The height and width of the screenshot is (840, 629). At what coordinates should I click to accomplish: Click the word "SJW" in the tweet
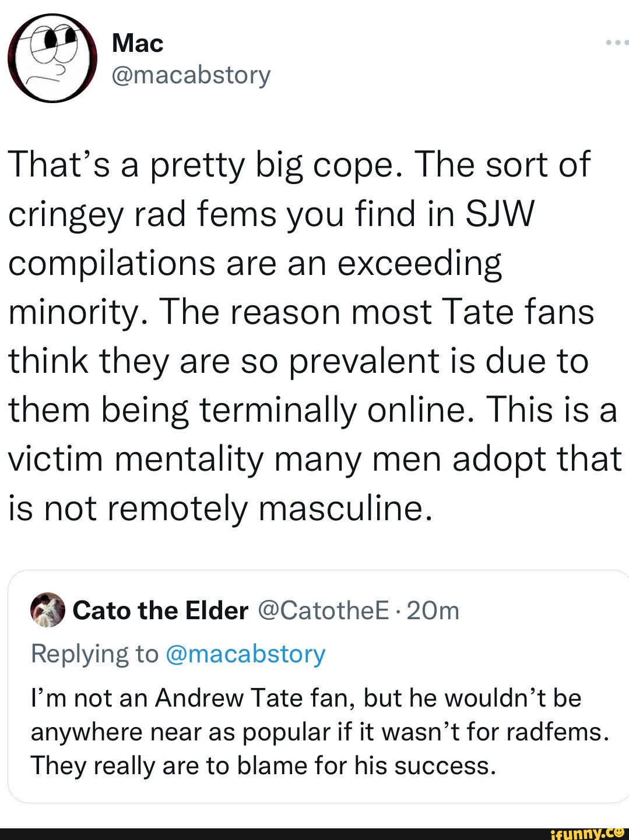point(499,214)
